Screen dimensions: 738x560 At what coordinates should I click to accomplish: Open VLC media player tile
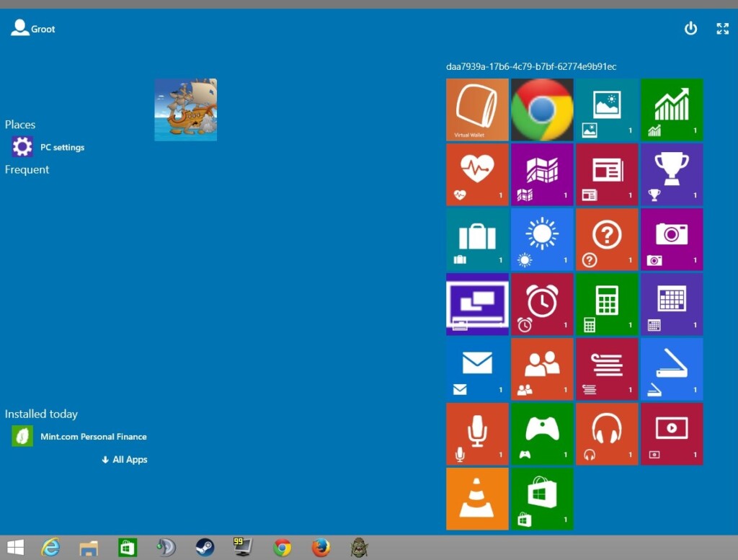click(x=477, y=499)
